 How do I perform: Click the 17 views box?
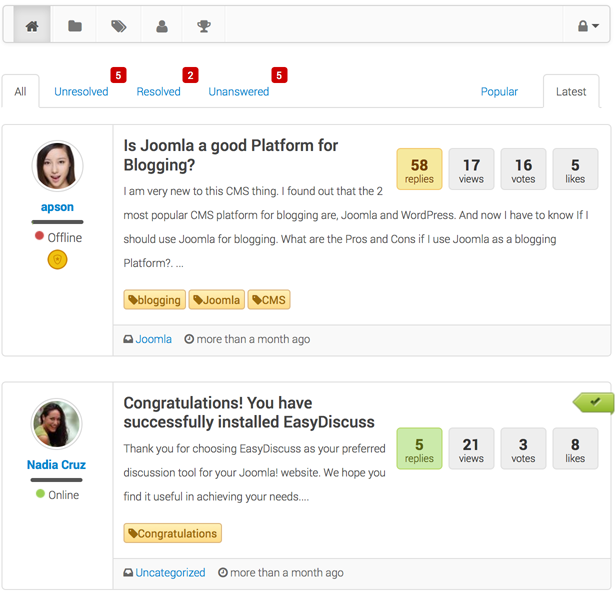point(471,169)
